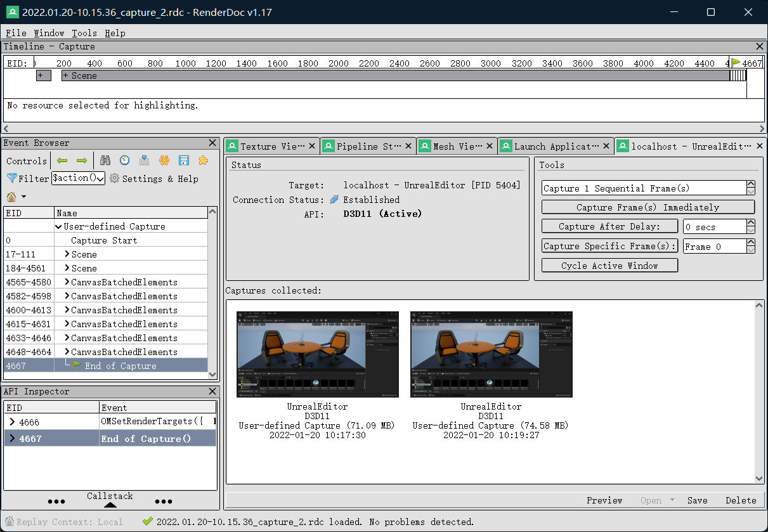Open the Tools menu
Viewport: 768px width, 532px height.
pos(84,33)
